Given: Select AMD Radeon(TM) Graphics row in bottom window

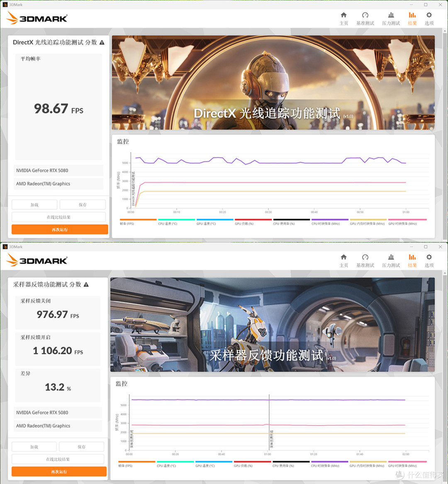Looking at the screenshot, I should pyautogui.click(x=58, y=426).
